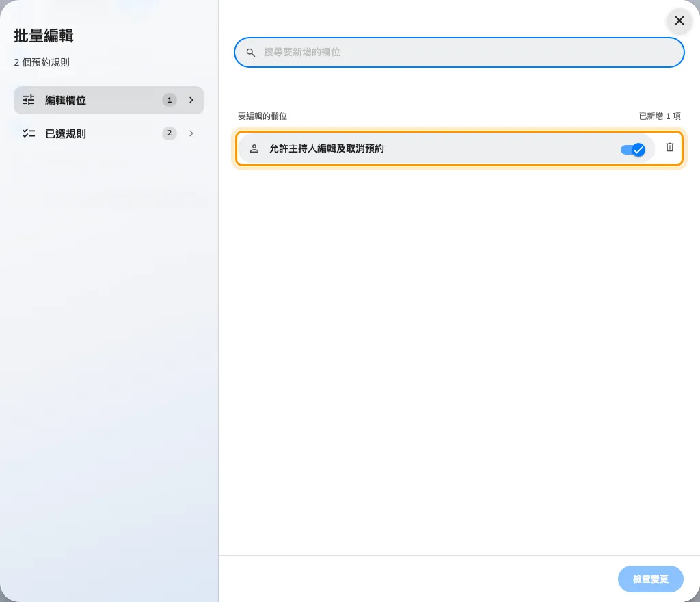This screenshot has height=602, width=700.
Task: Select the 允許主持人編輯及取消預約 label text
Action: tap(326, 148)
